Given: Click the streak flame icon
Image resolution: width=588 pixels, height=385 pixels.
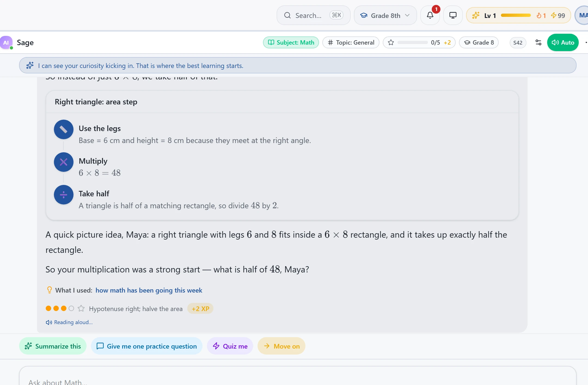Looking at the screenshot, I should coord(539,15).
